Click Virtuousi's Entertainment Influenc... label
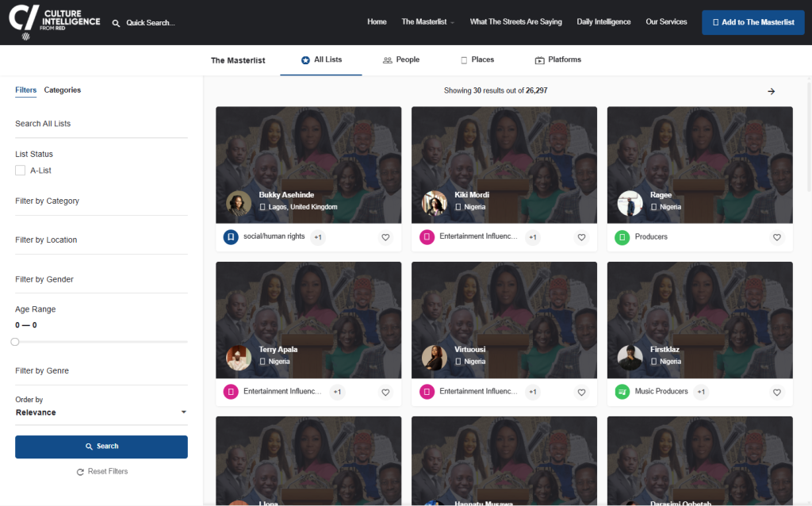Viewport: 812px width, 506px height. pos(478,391)
